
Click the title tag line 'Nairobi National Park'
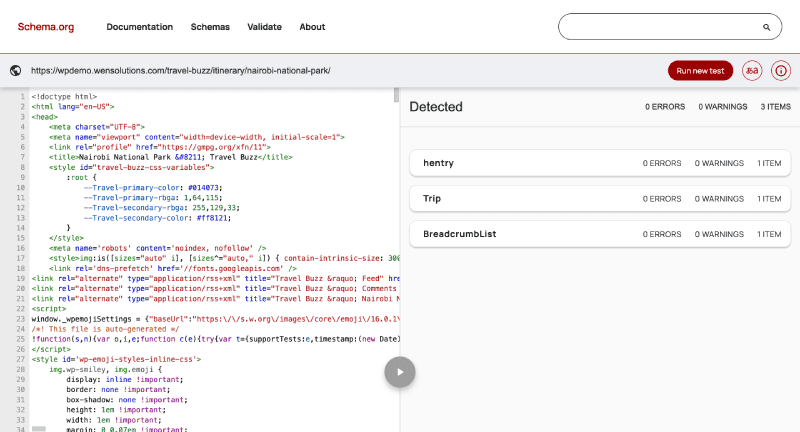(170, 157)
